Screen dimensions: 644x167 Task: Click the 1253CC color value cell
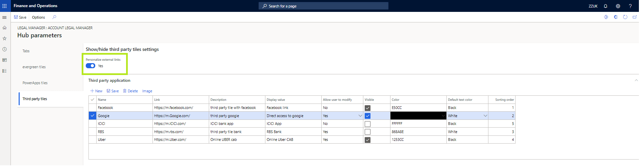point(418,140)
